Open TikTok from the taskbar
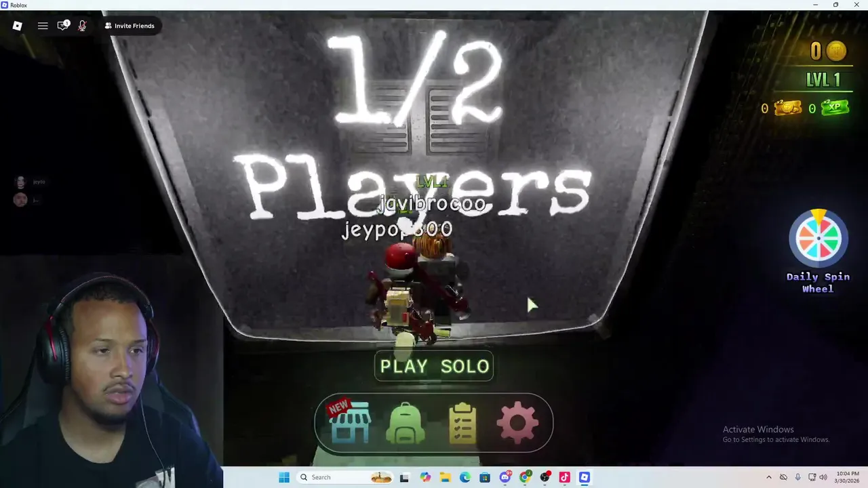The image size is (868, 488). click(x=564, y=477)
